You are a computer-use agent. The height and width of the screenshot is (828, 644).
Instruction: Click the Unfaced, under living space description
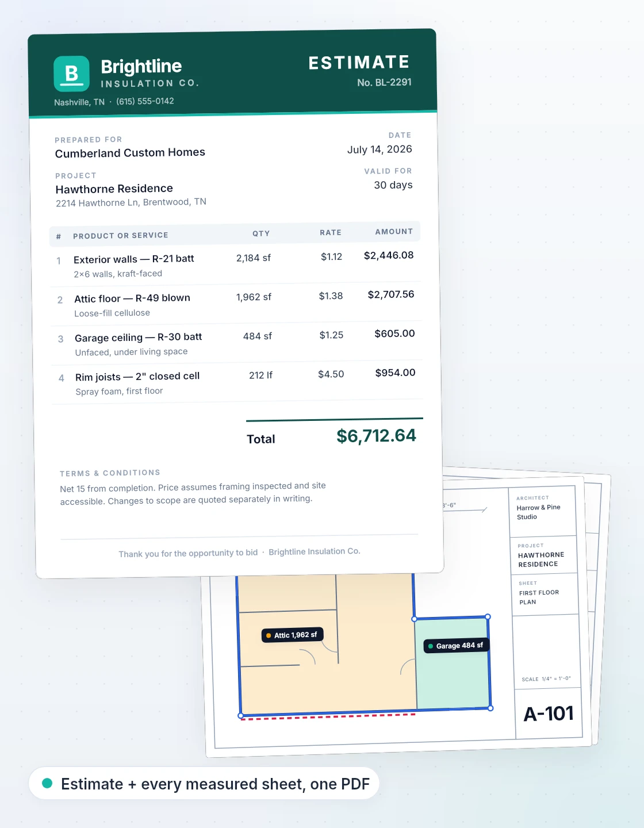pos(131,352)
